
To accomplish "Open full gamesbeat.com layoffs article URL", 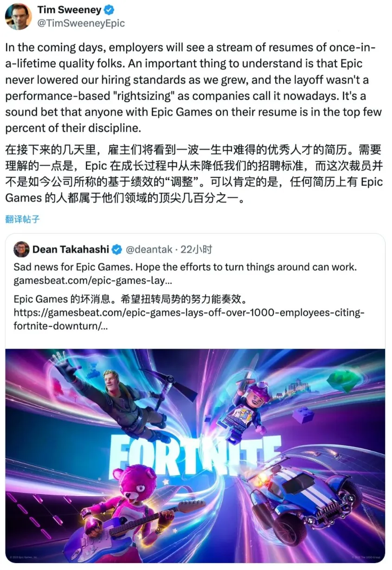I will pyautogui.click(x=189, y=319).
